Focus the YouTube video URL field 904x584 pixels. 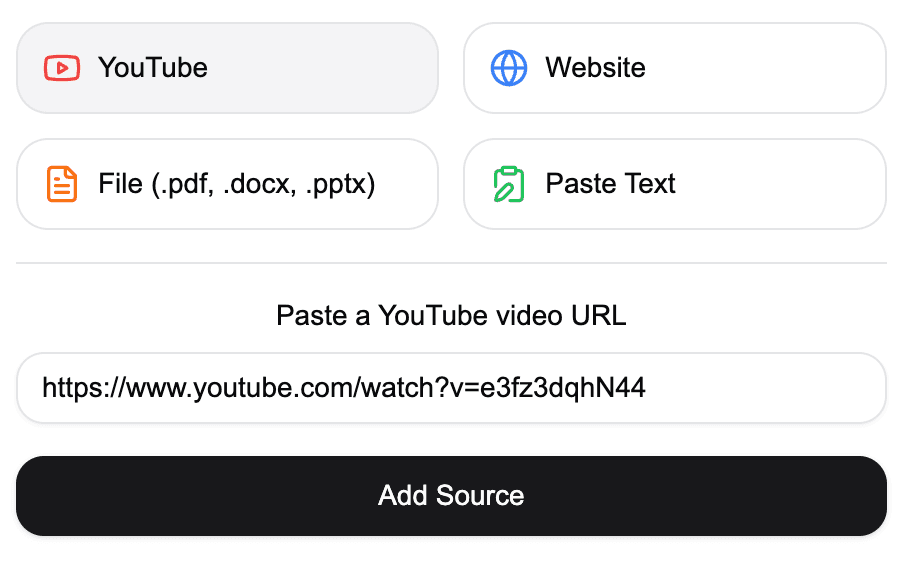[451, 388]
